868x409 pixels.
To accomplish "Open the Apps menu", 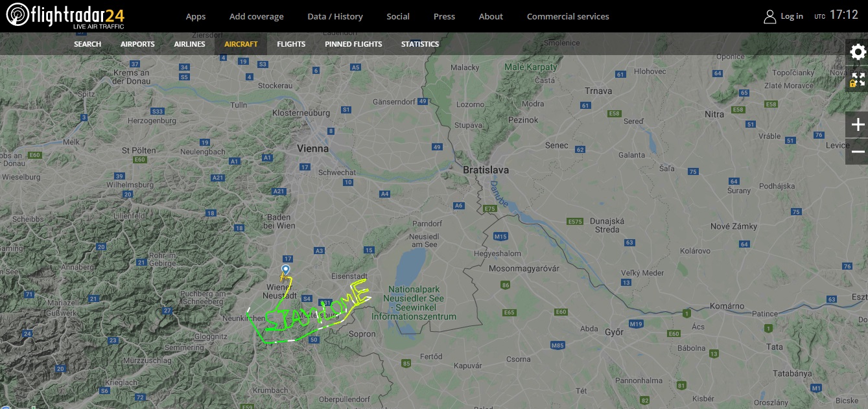I will pos(196,16).
